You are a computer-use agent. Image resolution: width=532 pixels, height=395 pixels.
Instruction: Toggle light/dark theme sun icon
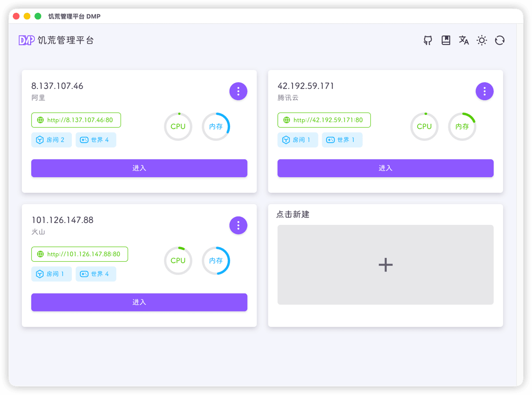(481, 41)
